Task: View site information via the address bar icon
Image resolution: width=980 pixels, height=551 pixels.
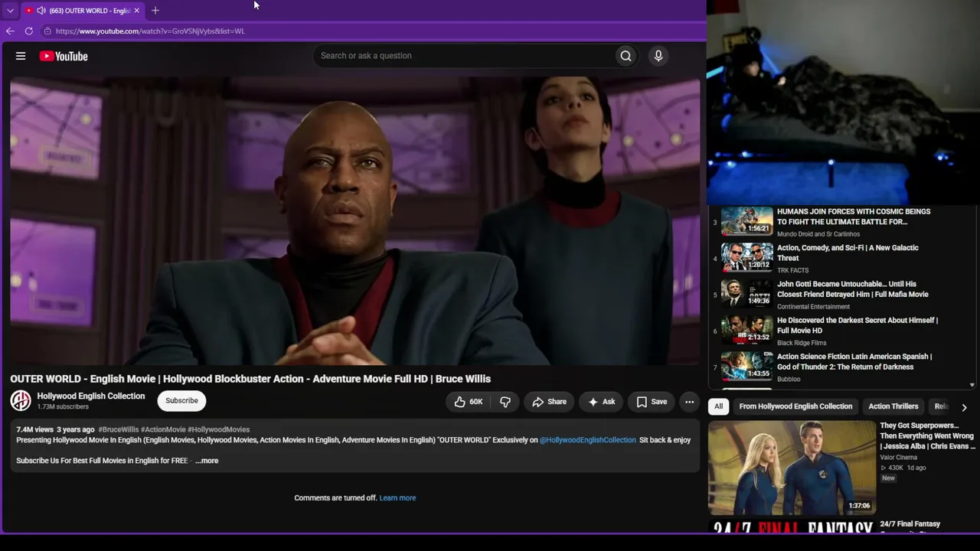Action: (x=47, y=31)
